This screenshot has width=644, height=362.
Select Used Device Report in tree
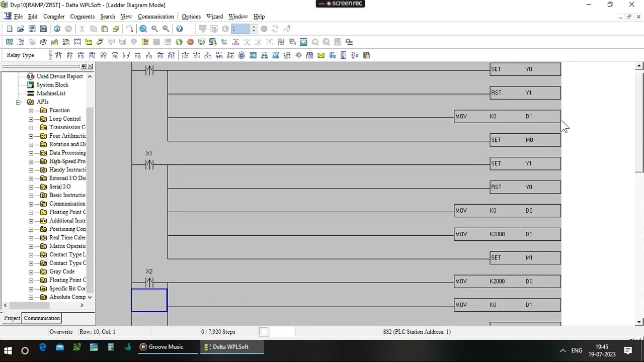[59, 76]
